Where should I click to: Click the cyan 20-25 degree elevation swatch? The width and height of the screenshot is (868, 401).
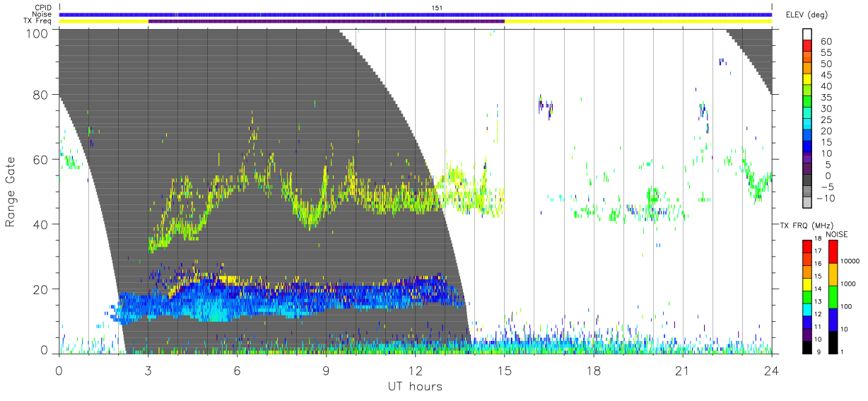click(x=807, y=125)
